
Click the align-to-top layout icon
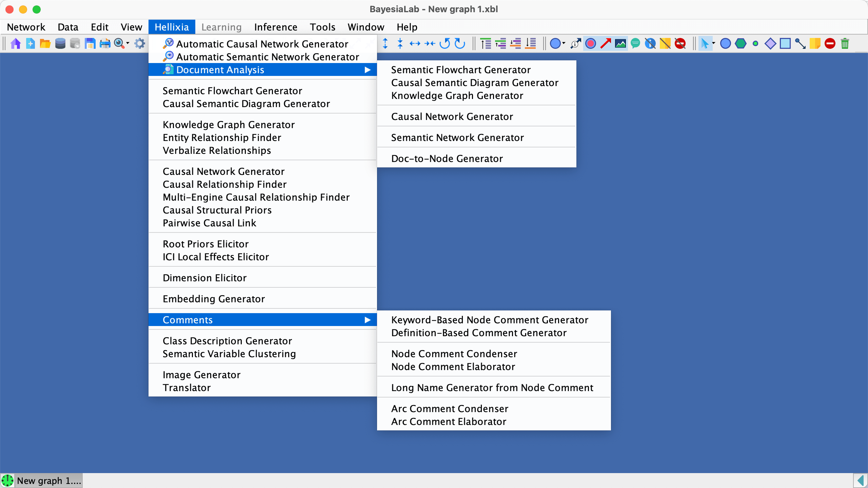coord(486,43)
